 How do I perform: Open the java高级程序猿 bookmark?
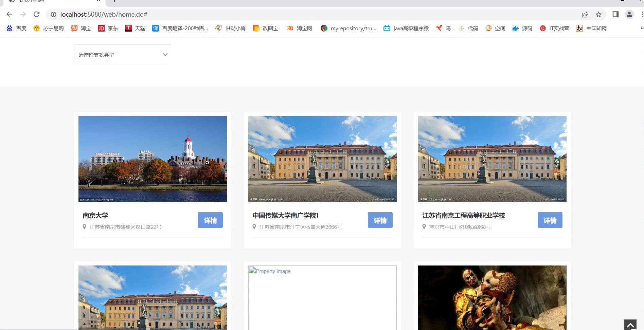coord(406,28)
